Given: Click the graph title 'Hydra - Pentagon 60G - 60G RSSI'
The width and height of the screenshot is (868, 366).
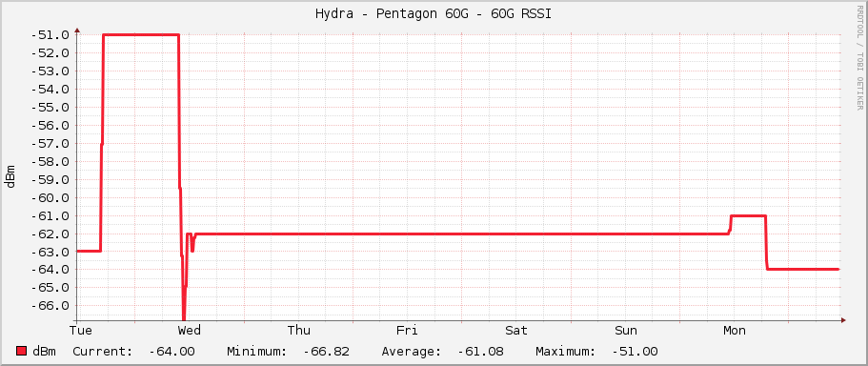Looking at the screenshot, I should 434,14.
